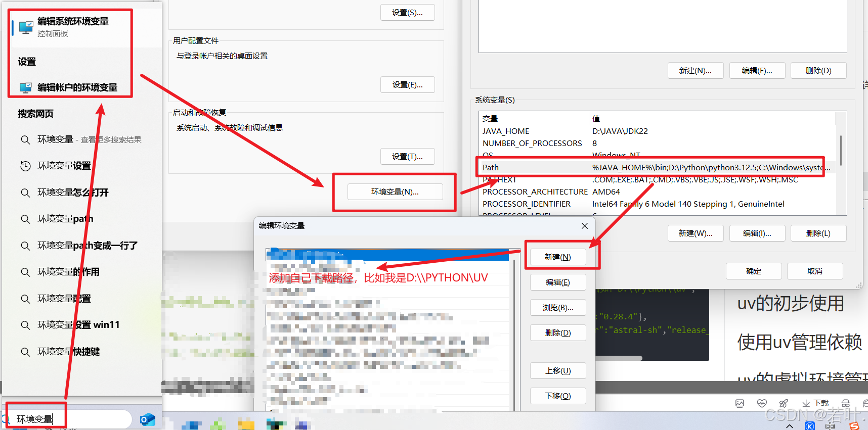Click the heart-rate health icon
Screen dimensions: 868x430
pyautogui.click(x=762, y=403)
